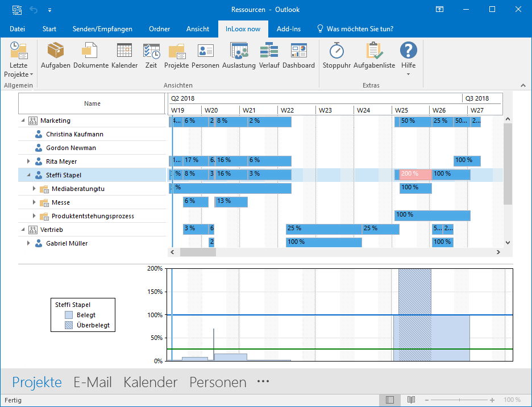Open the Personen view icon

205,56
